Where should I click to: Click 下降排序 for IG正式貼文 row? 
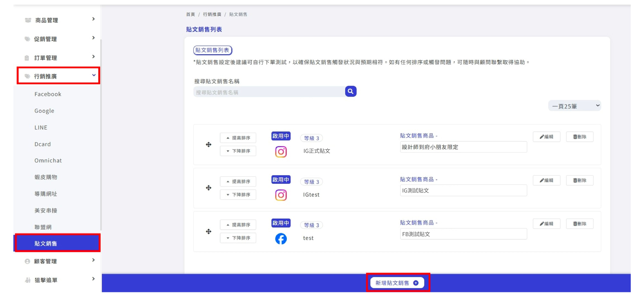coord(238,151)
